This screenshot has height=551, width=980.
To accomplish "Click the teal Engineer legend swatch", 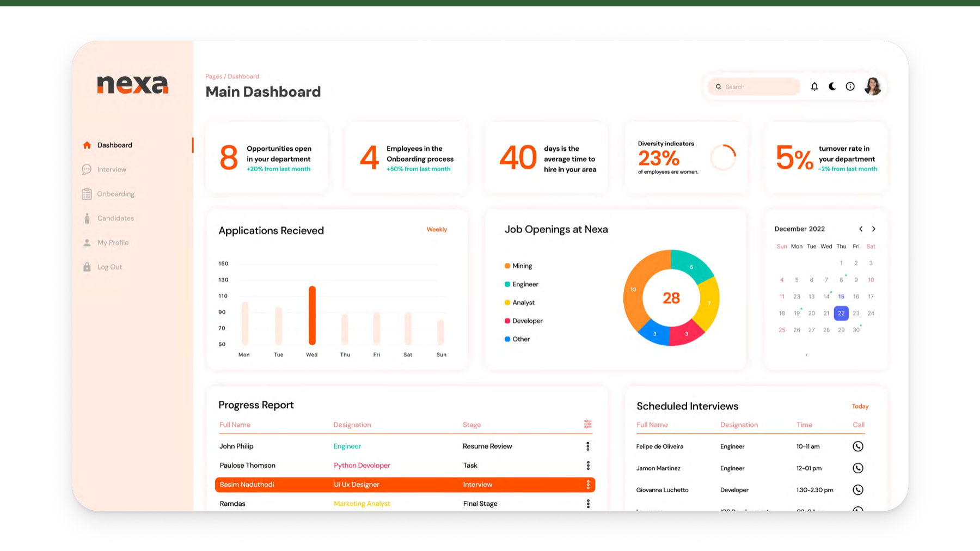I will (507, 284).
